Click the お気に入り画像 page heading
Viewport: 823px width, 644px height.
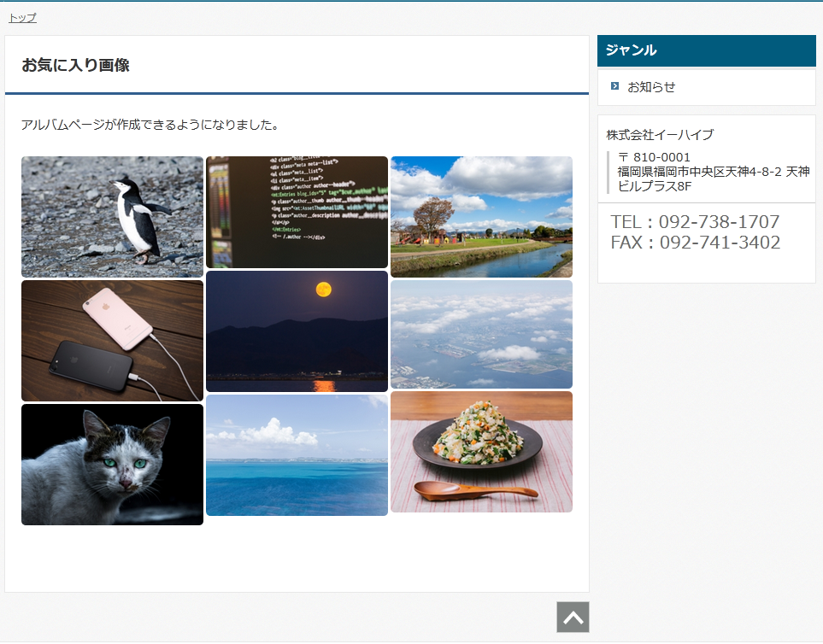(75, 65)
